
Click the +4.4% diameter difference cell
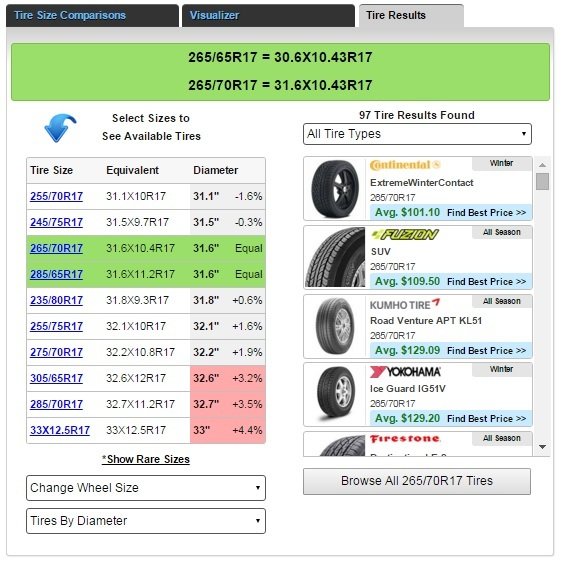(x=247, y=430)
